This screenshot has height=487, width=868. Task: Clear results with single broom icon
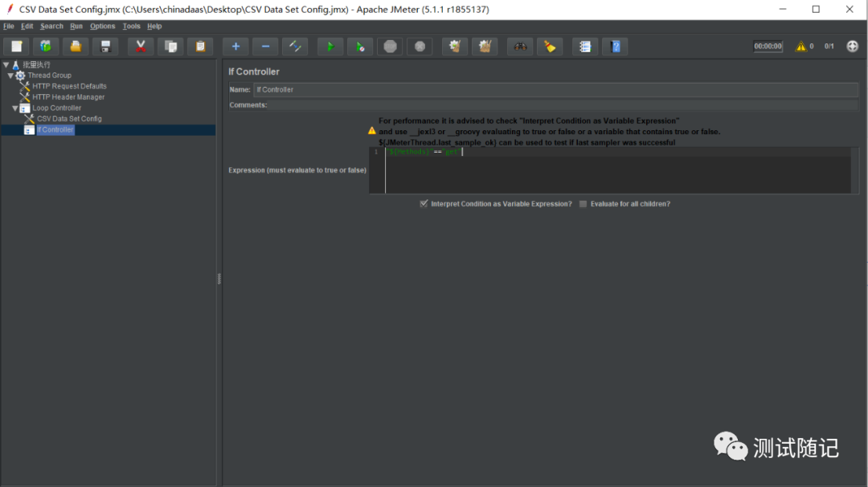point(455,47)
